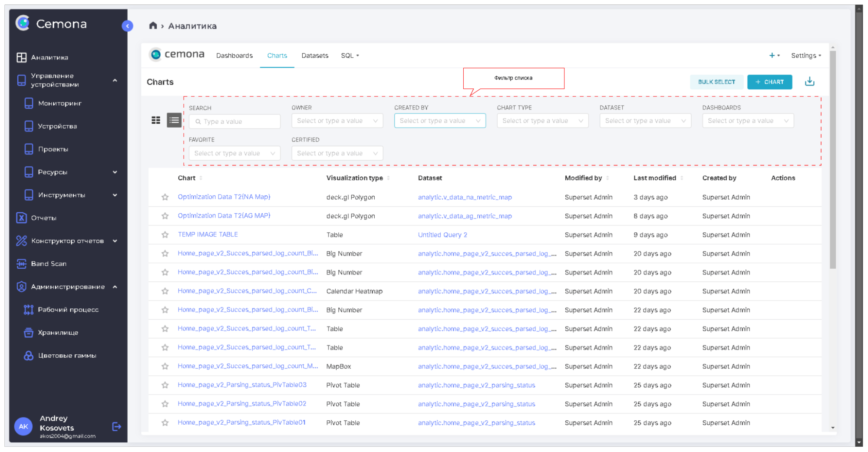Open Band Scan from sidebar
The height and width of the screenshot is (452, 868).
[49, 264]
